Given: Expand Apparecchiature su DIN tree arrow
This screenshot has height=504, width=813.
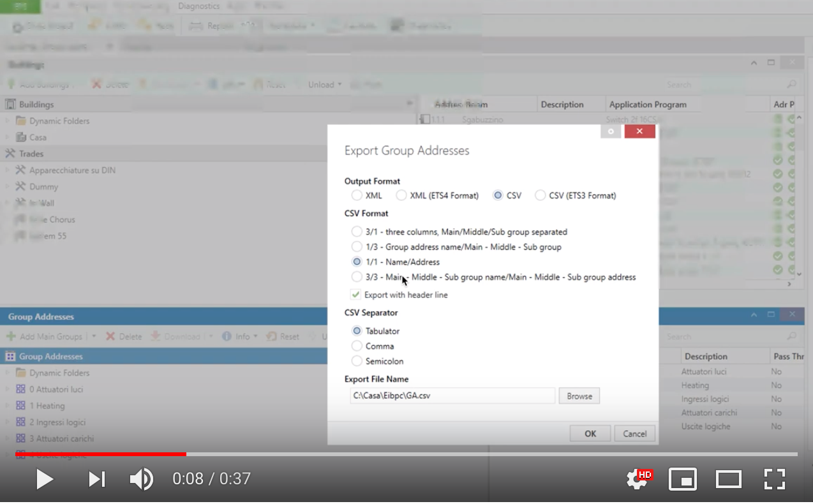Looking at the screenshot, I should click(x=8, y=170).
